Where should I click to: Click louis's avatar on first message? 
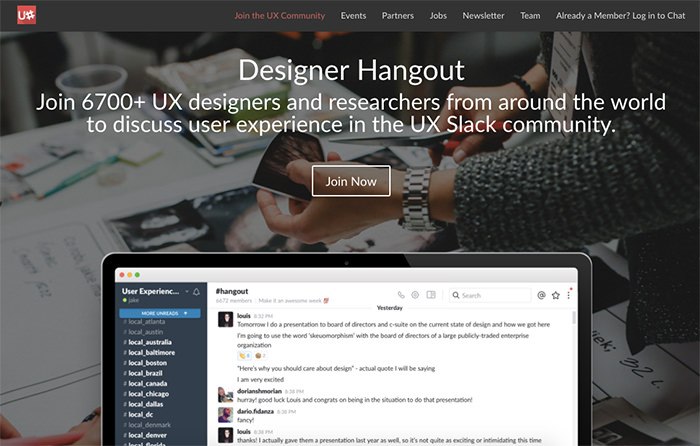(x=225, y=319)
